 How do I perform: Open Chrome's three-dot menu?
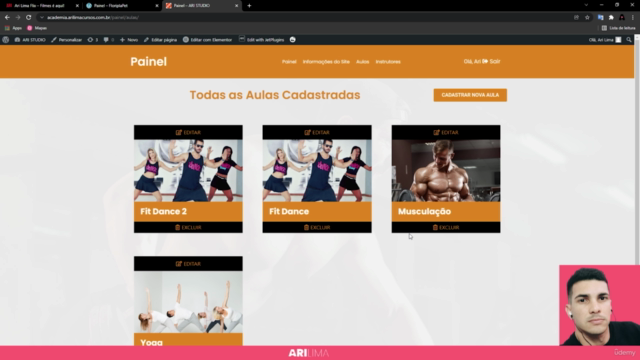pyautogui.click(x=633, y=18)
